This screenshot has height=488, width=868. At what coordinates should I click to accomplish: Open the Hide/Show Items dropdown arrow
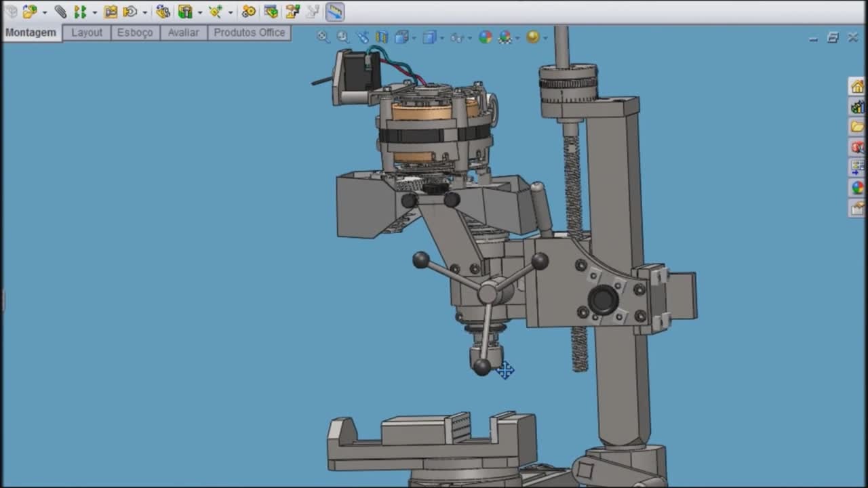[x=469, y=38]
